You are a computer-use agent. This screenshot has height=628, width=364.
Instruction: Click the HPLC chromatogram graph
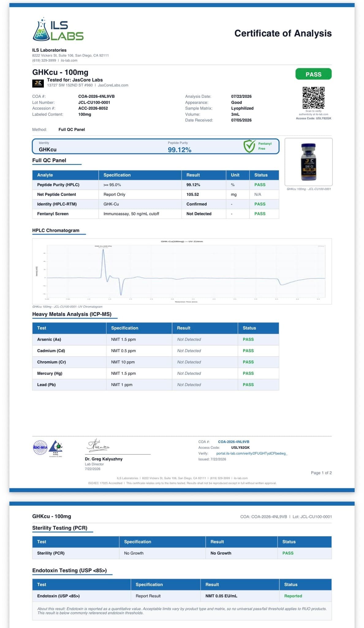182,271
